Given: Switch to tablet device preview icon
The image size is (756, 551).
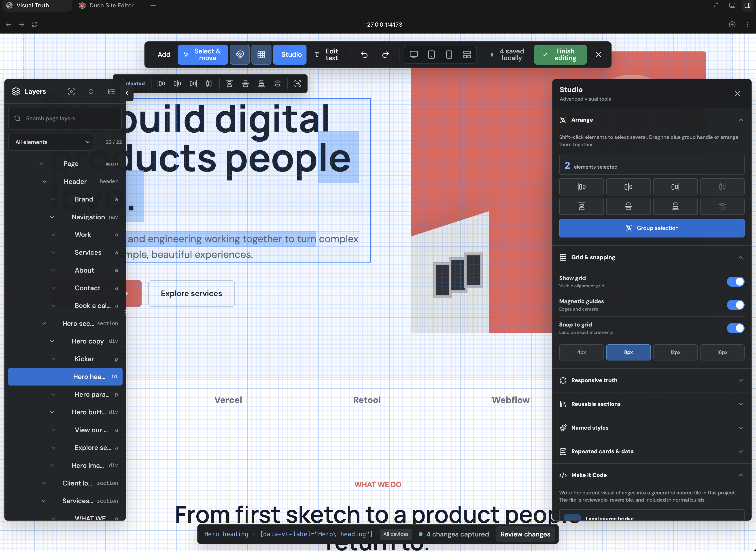Looking at the screenshot, I should (x=431, y=54).
